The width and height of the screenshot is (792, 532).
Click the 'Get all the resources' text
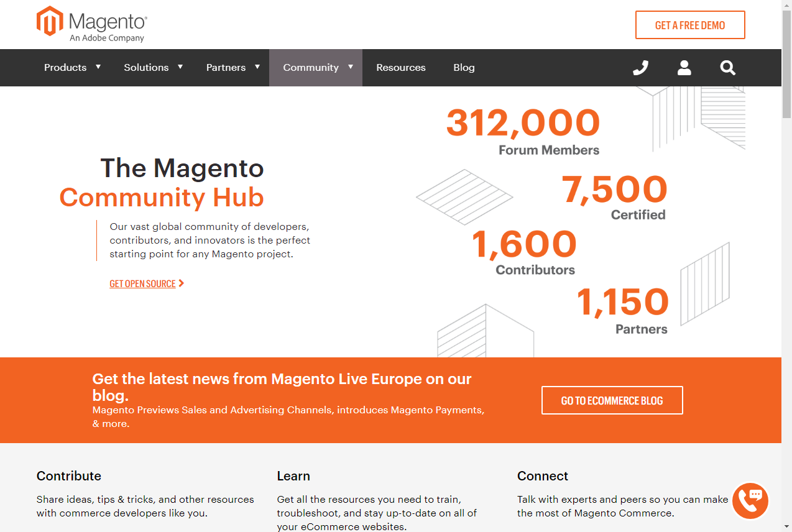click(x=377, y=513)
